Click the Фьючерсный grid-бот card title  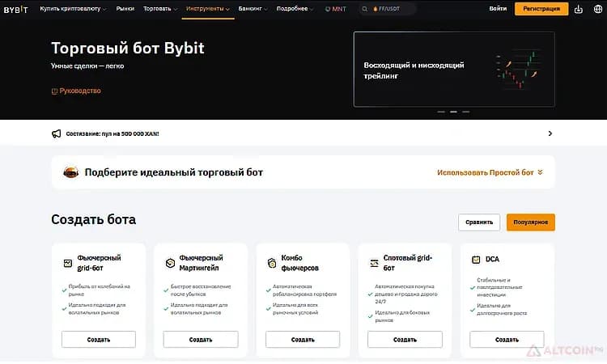99,263
